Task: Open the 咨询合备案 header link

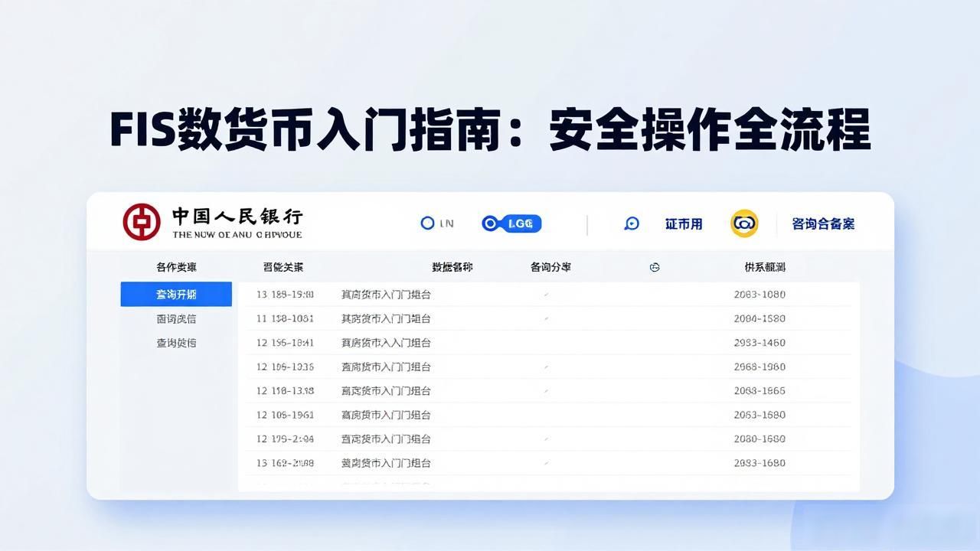Action: click(x=823, y=223)
